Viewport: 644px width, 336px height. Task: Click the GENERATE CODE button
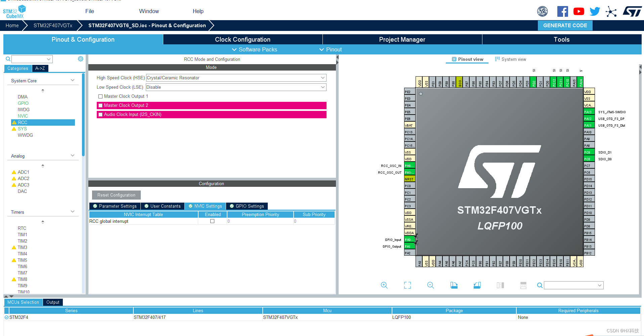[x=565, y=26]
